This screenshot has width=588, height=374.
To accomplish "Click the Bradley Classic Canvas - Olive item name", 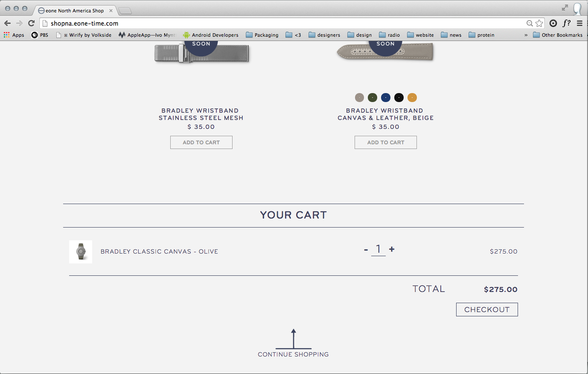I will point(159,251).
